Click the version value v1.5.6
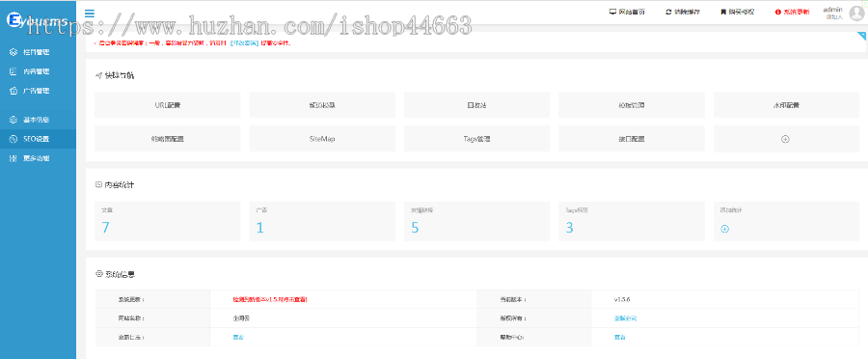This screenshot has width=868, height=359. [622, 299]
